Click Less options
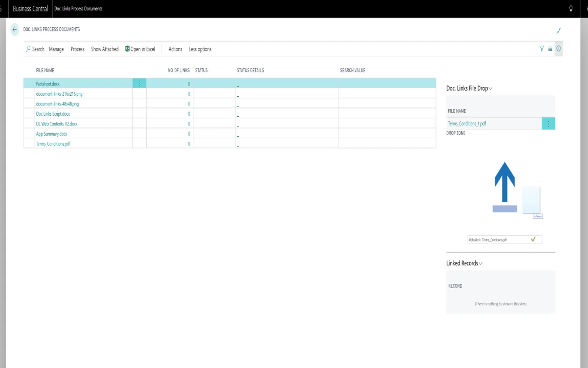588x368 pixels. click(200, 49)
